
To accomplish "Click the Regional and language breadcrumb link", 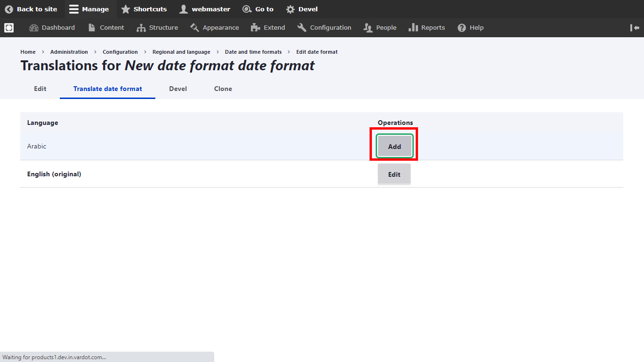I will point(181,52).
